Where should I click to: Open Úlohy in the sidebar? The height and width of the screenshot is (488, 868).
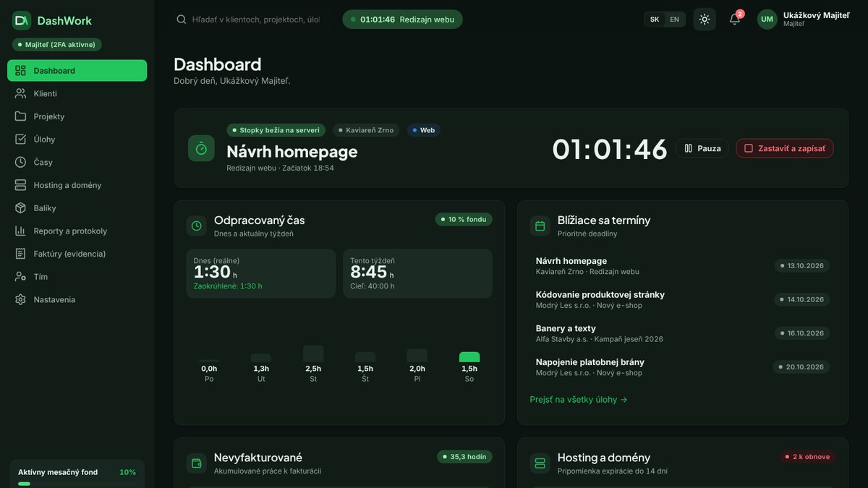click(77, 140)
